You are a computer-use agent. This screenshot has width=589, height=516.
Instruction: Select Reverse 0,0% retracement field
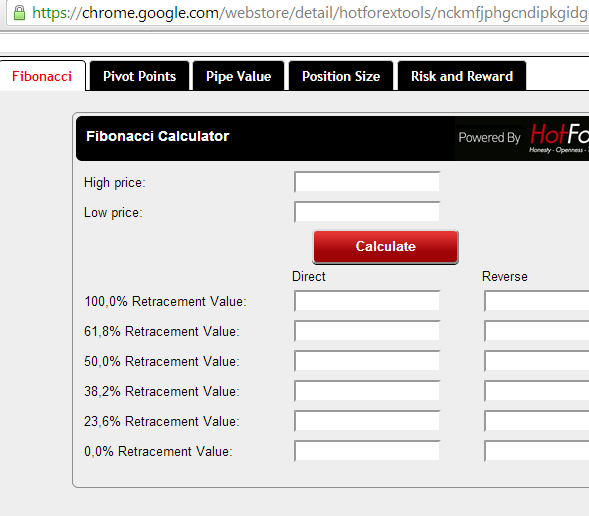tap(536, 451)
